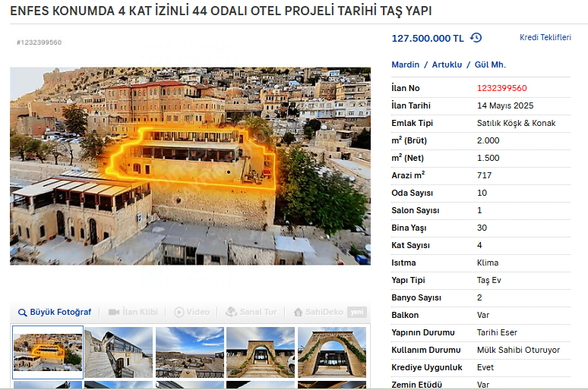
Task: Click the Sanal Tur icon
Action: (231, 312)
